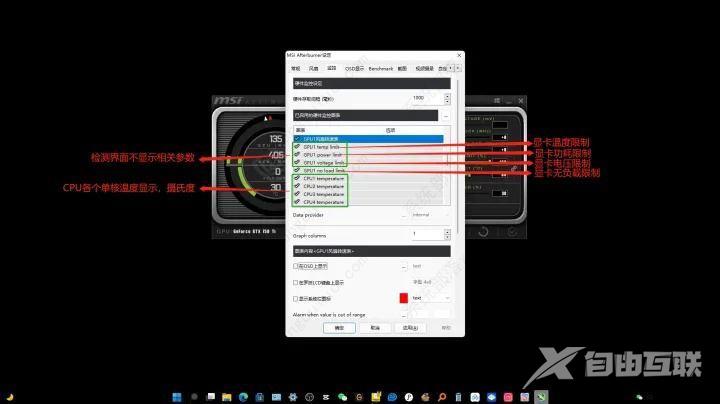The height and width of the screenshot is (404, 720).
Task: Open the Data provider internal dropdown
Action: coord(430,215)
